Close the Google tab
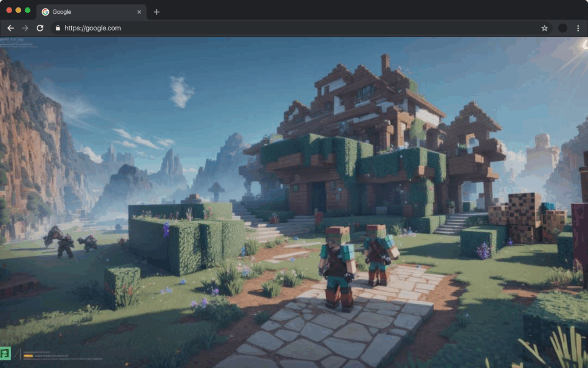Image resolution: width=588 pixels, height=368 pixels. point(139,11)
